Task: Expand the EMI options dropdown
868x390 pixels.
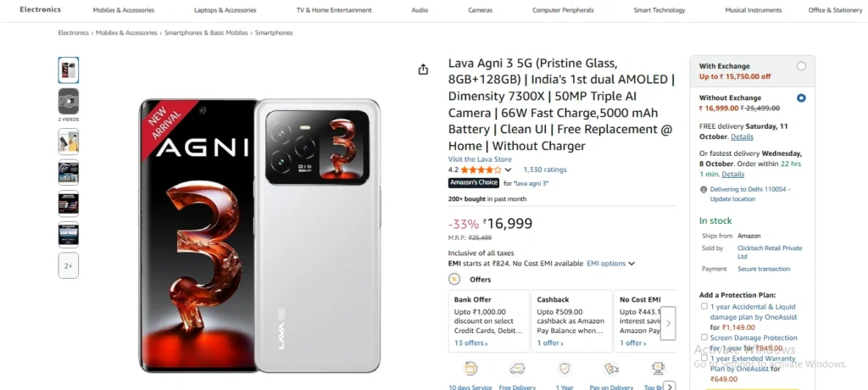Action: pyautogui.click(x=610, y=264)
